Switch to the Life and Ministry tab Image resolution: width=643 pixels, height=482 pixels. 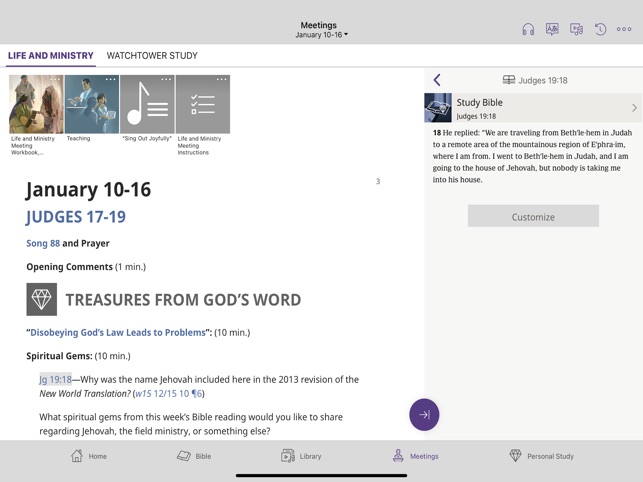(51, 55)
